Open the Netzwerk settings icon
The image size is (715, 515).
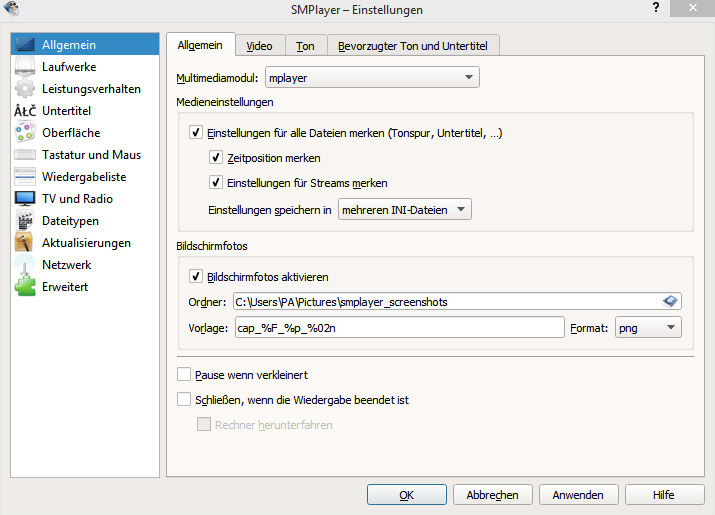coord(25,265)
